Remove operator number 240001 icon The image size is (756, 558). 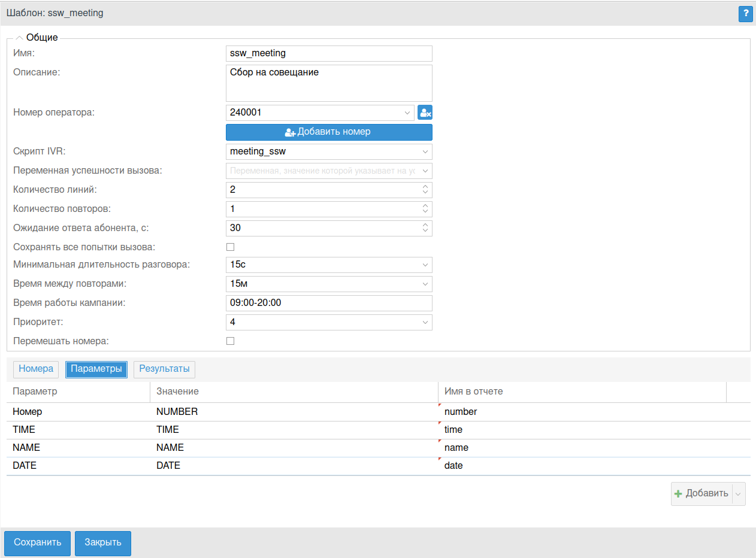pyautogui.click(x=425, y=113)
